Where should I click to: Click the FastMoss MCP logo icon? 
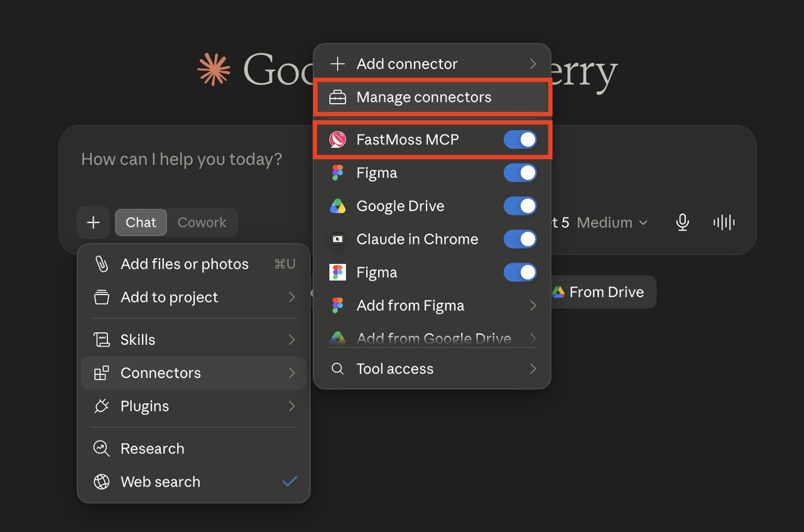pyautogui.click(x=338, y=139)
